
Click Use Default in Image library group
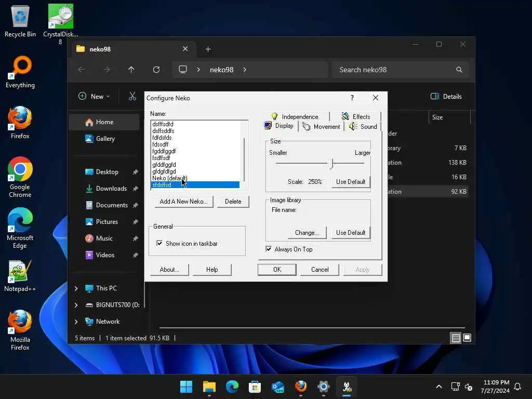(x=351, y=232)
